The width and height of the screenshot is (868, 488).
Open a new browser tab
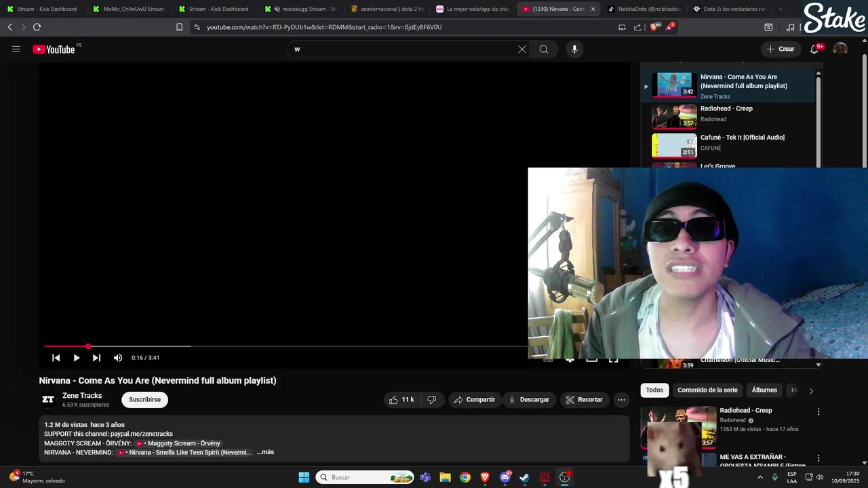pos(781,9)
